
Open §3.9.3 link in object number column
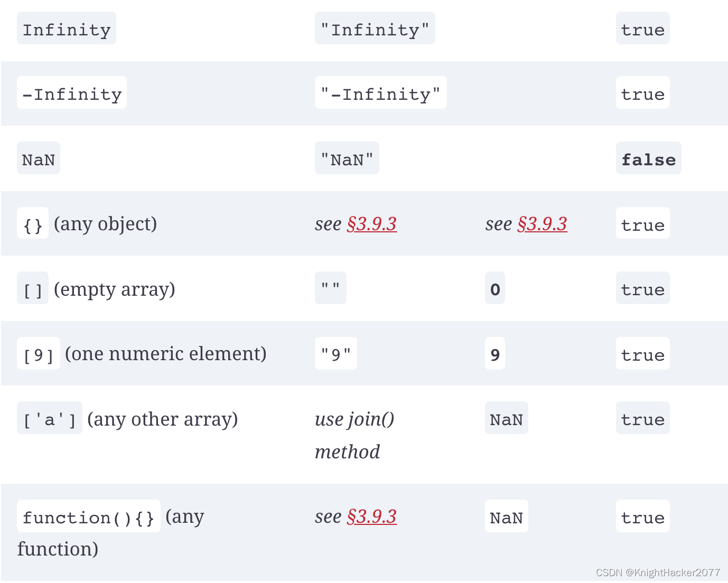point(543,224)
